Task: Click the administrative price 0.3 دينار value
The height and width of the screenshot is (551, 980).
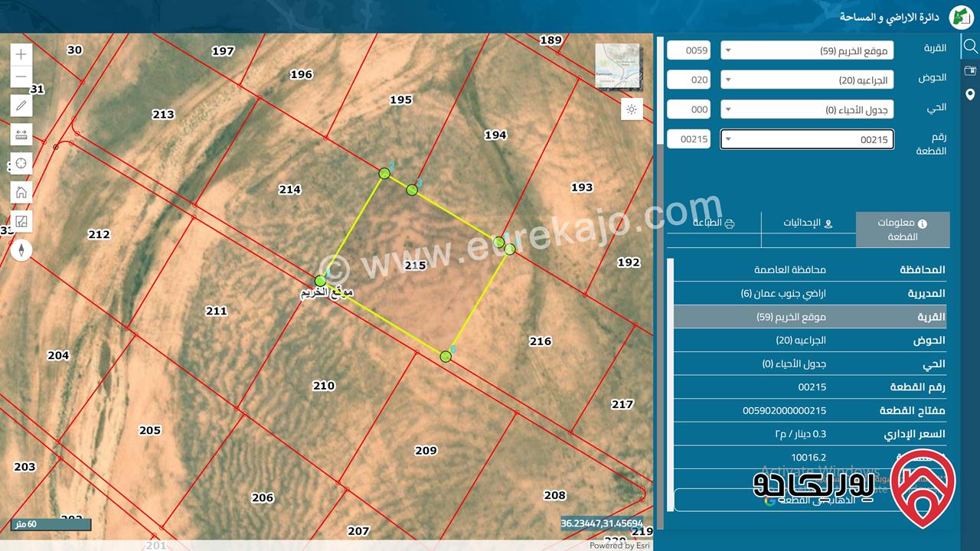Action: 802,434
